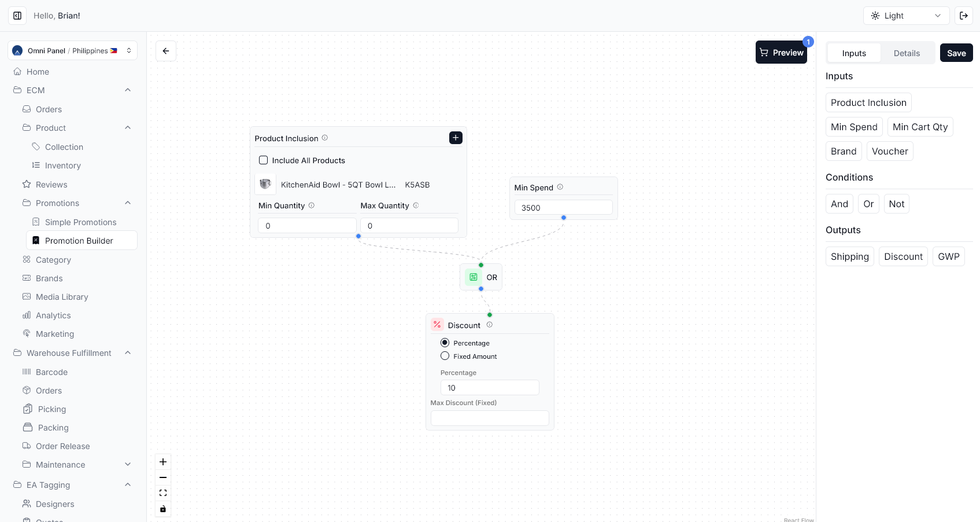Select the Fixed Amount radio option
Viewport: 980px width, 522px height.
pyautogui.click(x=445, y=356)
